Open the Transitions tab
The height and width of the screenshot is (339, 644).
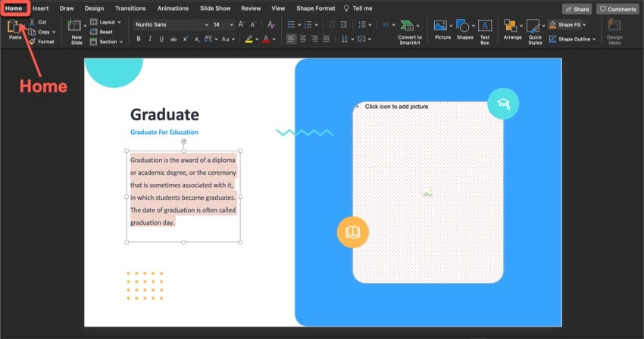point(130,8)
